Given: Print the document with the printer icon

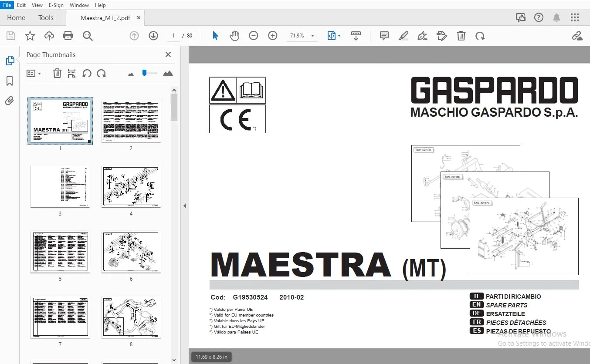Looking at the screenshot, I should (68, 36).
